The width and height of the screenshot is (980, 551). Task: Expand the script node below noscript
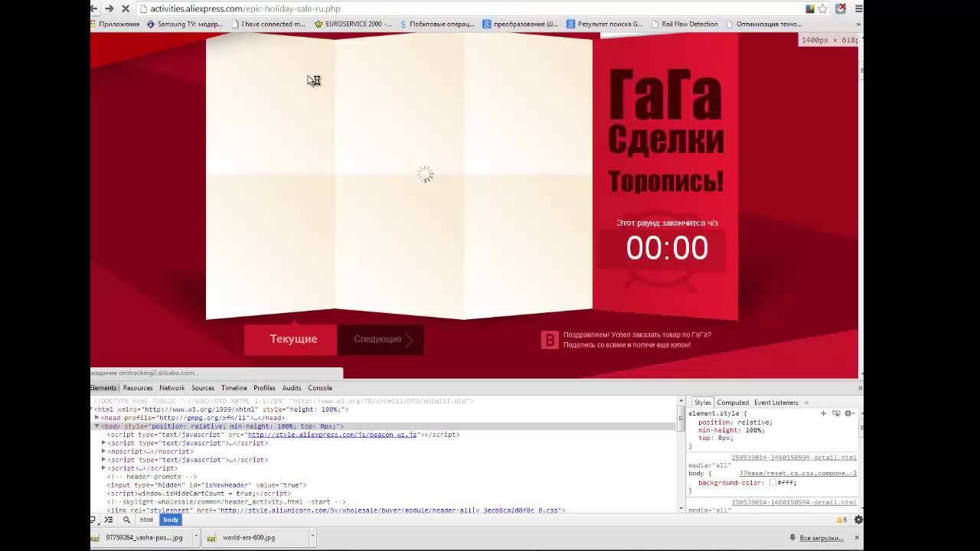tap(103, 460)
